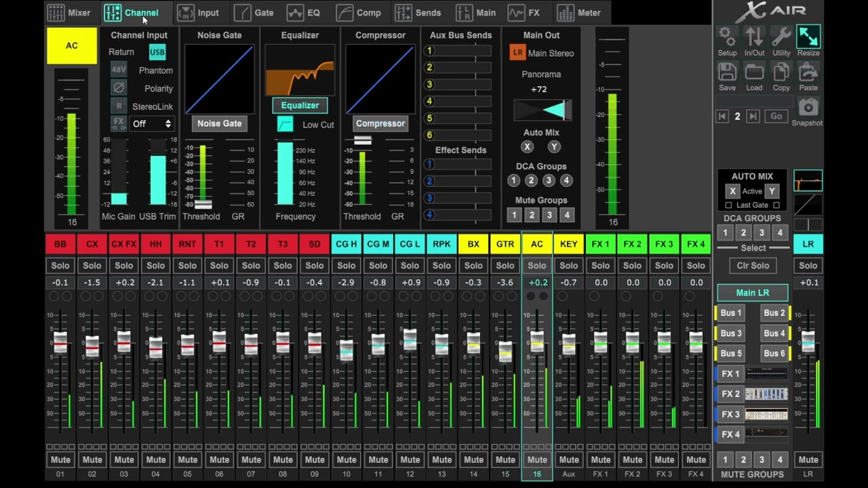Solo the GTR channel

click(505, 266)
